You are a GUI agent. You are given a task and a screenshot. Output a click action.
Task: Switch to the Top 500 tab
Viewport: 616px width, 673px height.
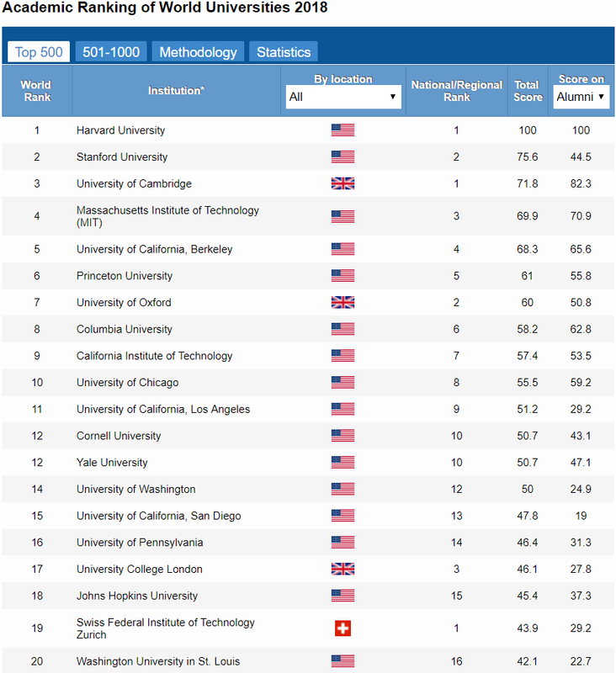point(39,52)
